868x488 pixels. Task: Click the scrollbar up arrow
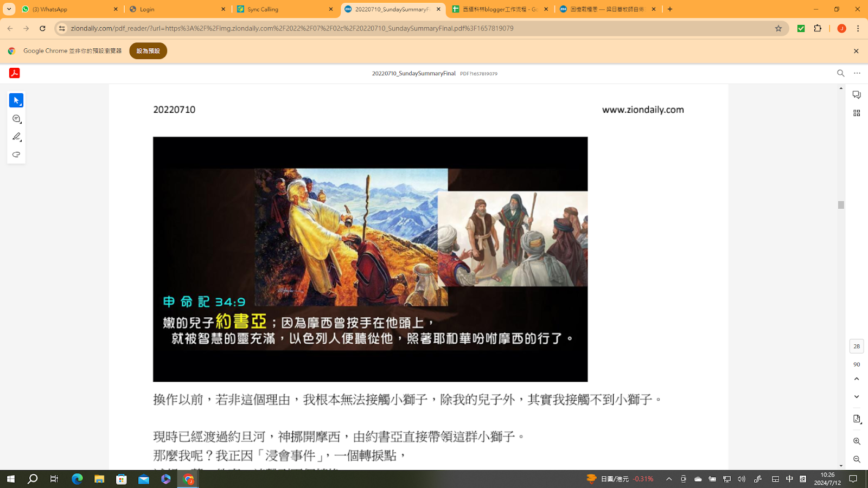[x=841, y=88]
